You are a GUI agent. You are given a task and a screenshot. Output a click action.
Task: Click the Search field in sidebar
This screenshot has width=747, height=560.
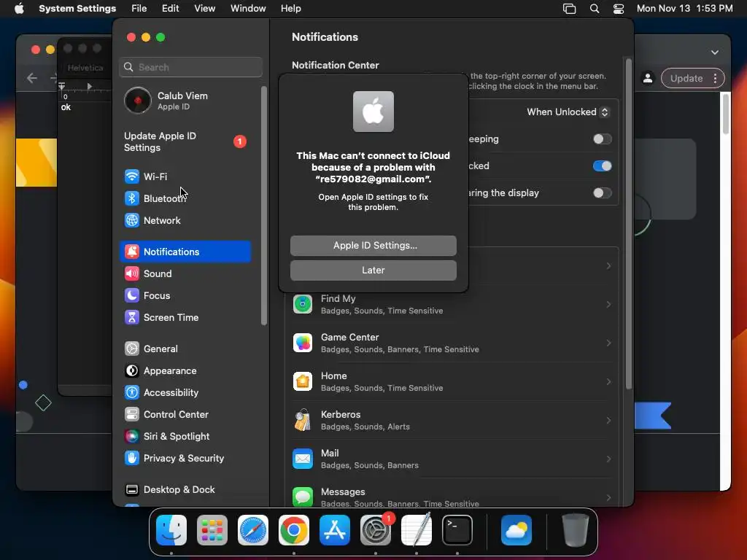(190, 67)
